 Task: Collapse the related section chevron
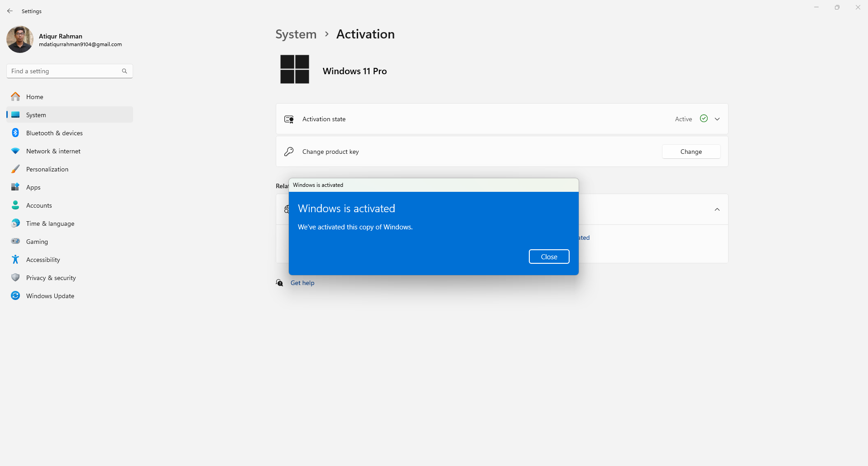coord(717,209)
